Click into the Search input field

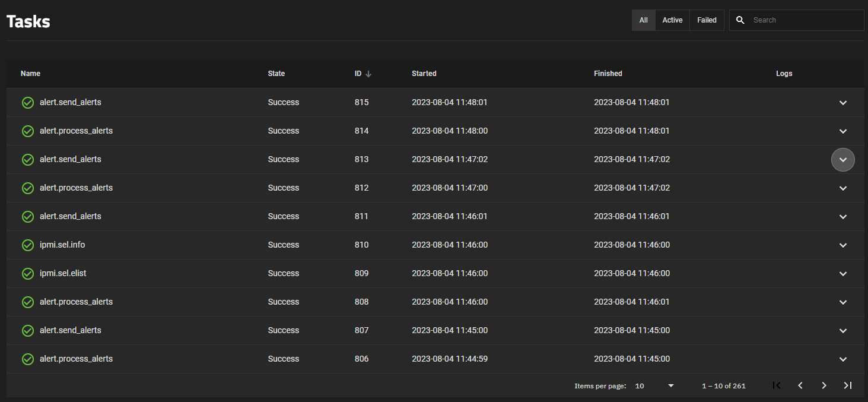804,20
